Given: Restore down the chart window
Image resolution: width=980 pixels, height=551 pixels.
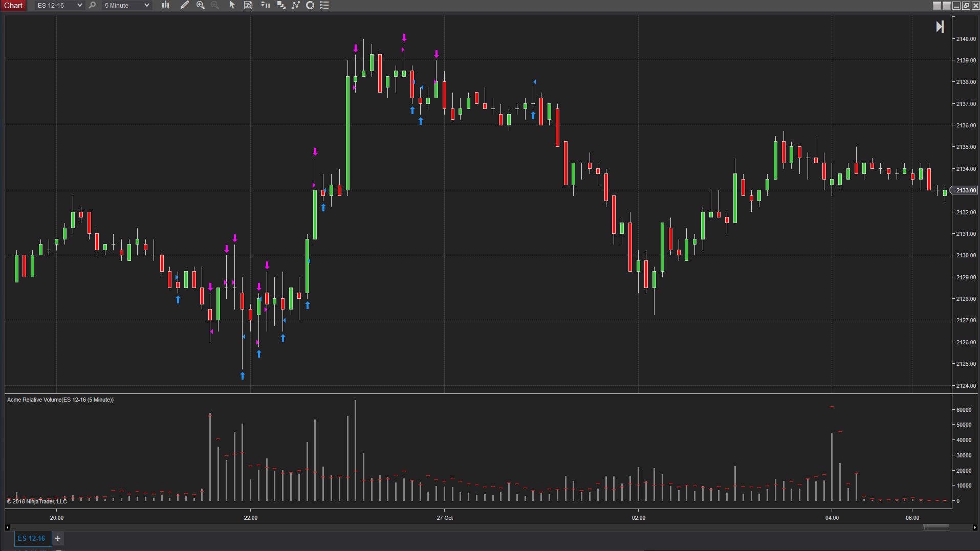Looking at the screenshot, I should (966, 6).
